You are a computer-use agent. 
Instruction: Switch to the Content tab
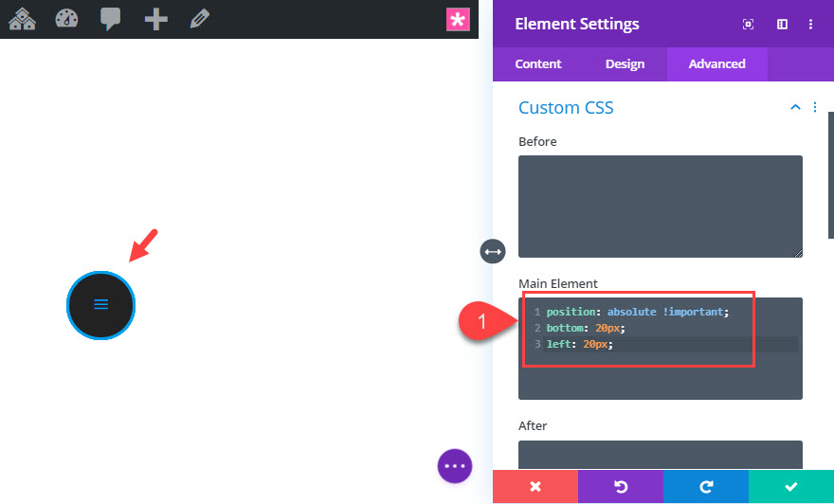click(x=537, y=63)
